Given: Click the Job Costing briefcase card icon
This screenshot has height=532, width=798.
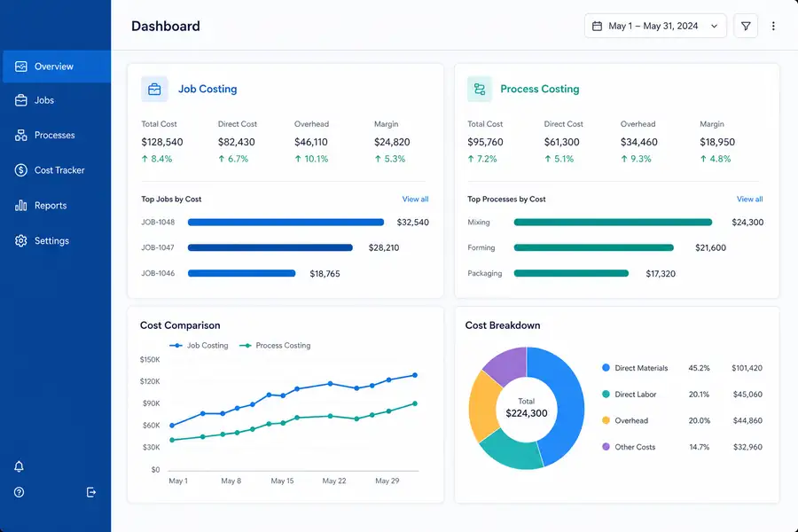Looking at the screenshot, I should 154,89.
